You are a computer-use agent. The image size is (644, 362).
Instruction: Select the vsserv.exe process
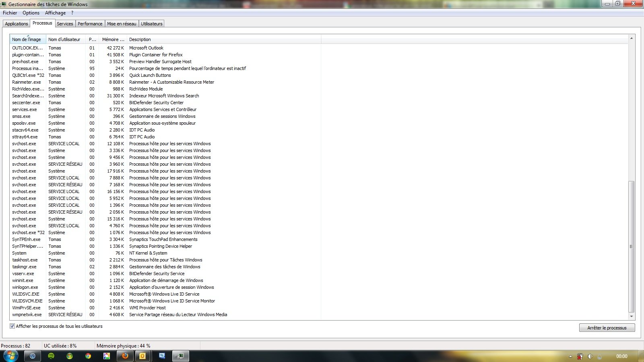tap(165, 274)
